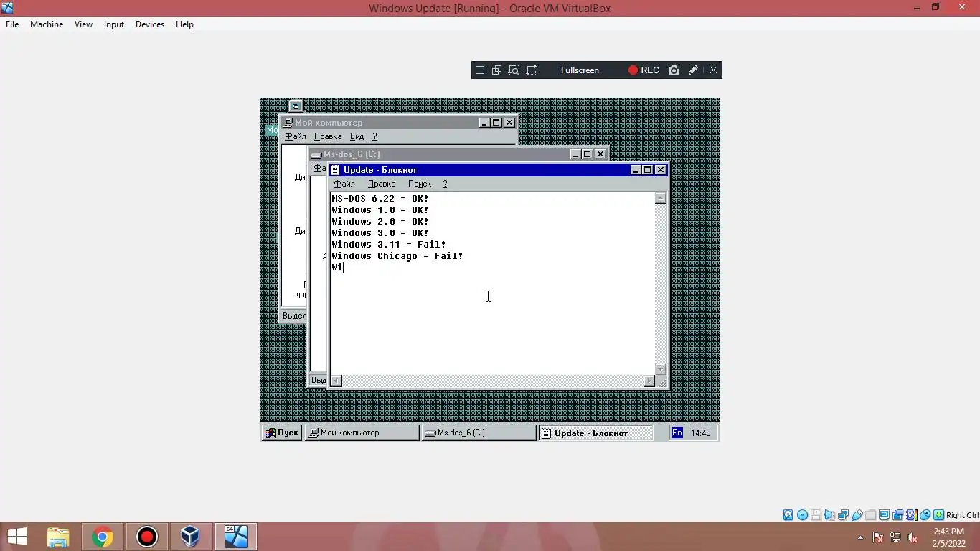
Task: Activate the pencil drawing tool
Action: point(693,70)
